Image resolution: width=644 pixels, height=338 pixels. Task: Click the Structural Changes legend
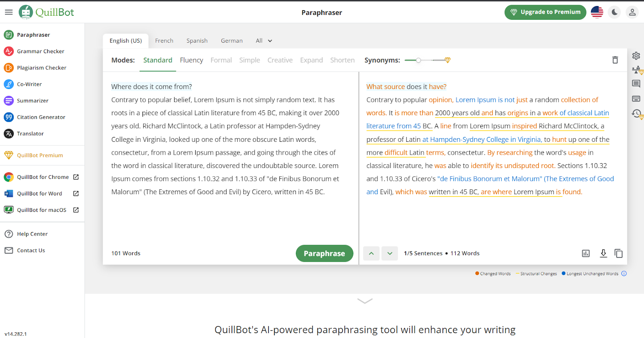coord(536,274)
